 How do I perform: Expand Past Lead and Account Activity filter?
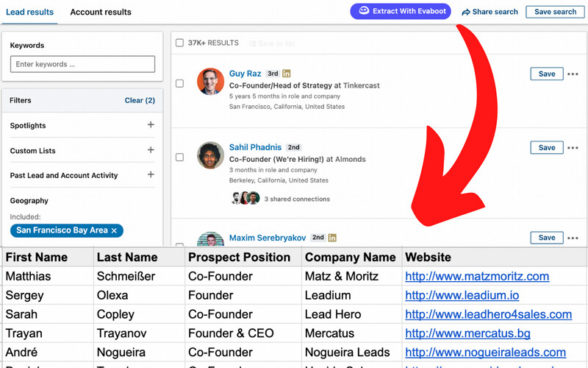(x=151, y=174)
